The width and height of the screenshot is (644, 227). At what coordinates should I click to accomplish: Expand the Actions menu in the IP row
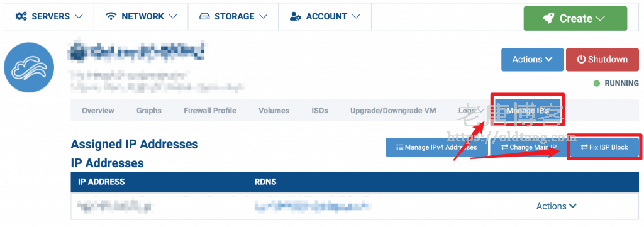pos(557,206)
